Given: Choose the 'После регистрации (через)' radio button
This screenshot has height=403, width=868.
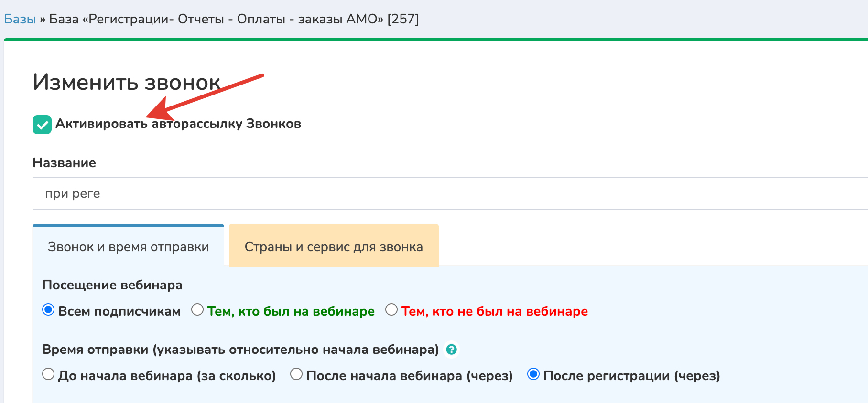Looking at the screenshot, I should [533, 374].
